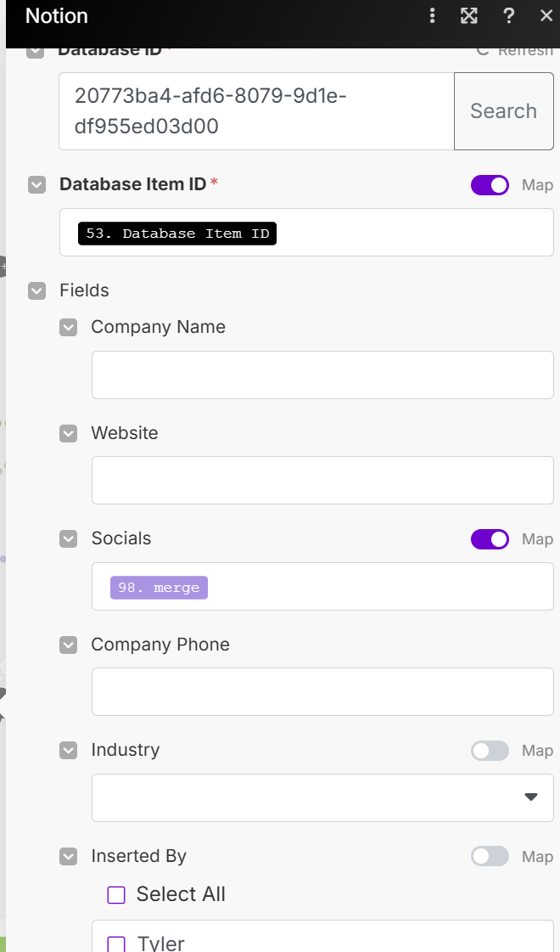Image resolution: width=560 pixels, height=952 pixels.
Task: Collapse the Company Name field chevron
Action: 69,328
